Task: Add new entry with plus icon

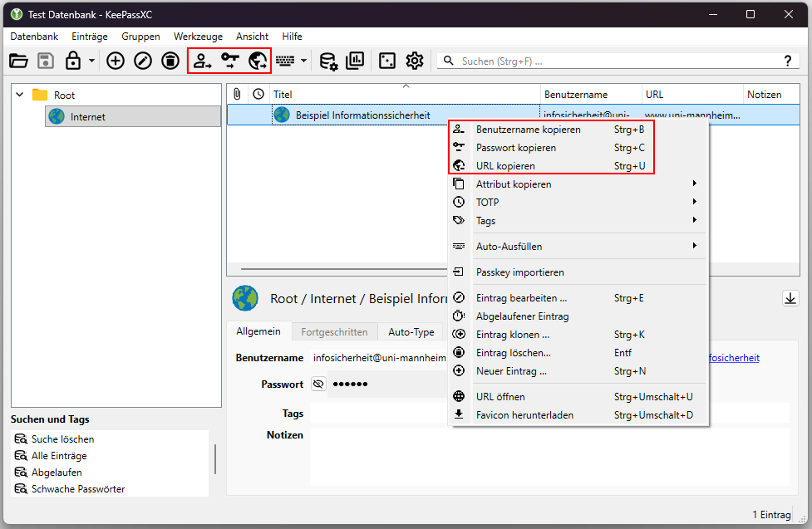Action: tap(115, 61)
